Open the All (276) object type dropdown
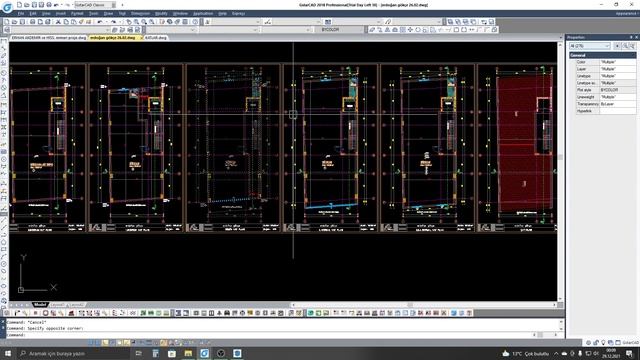Viewport: 640px width, 360px height. point(590,46)
